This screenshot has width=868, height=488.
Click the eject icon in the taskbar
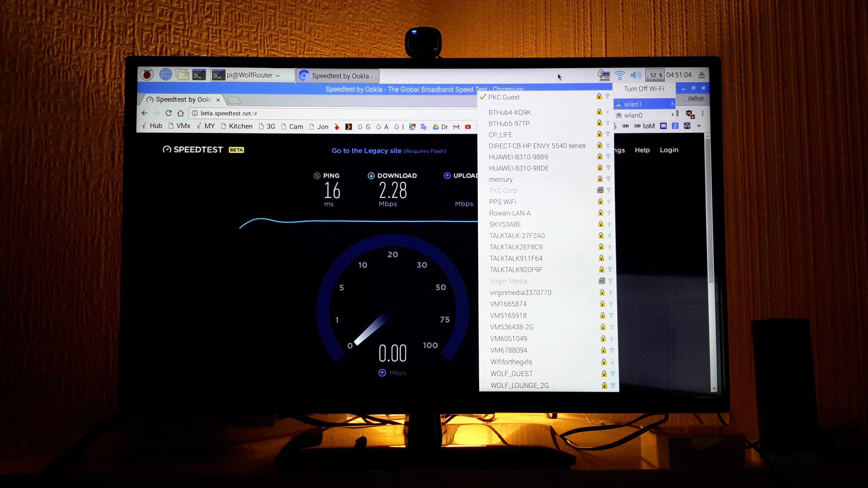[x=702, y=75]
